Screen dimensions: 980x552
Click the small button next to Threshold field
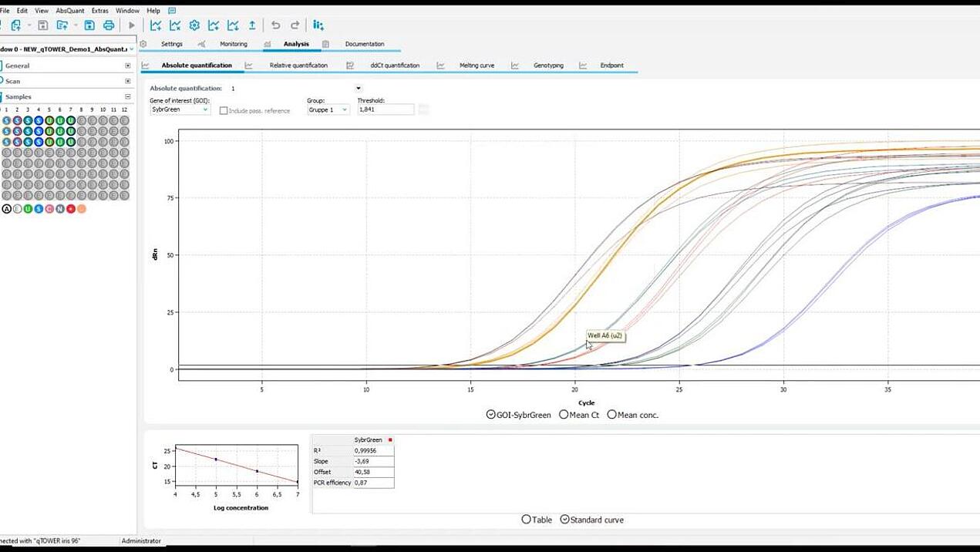coord(423,109)
